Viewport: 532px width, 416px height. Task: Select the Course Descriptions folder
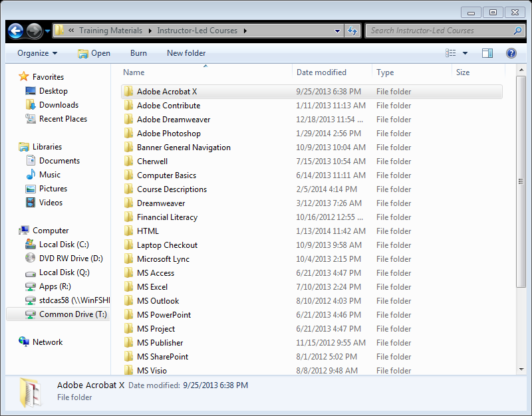coord(172,189)
